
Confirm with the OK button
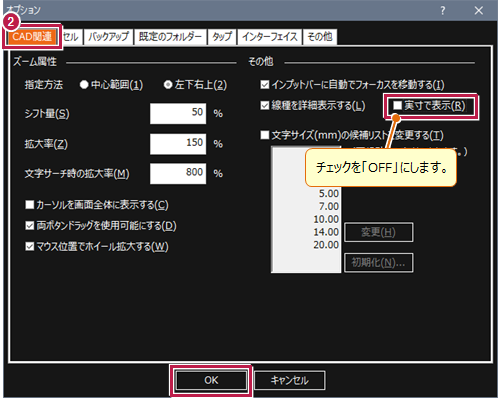pos(211,380)
